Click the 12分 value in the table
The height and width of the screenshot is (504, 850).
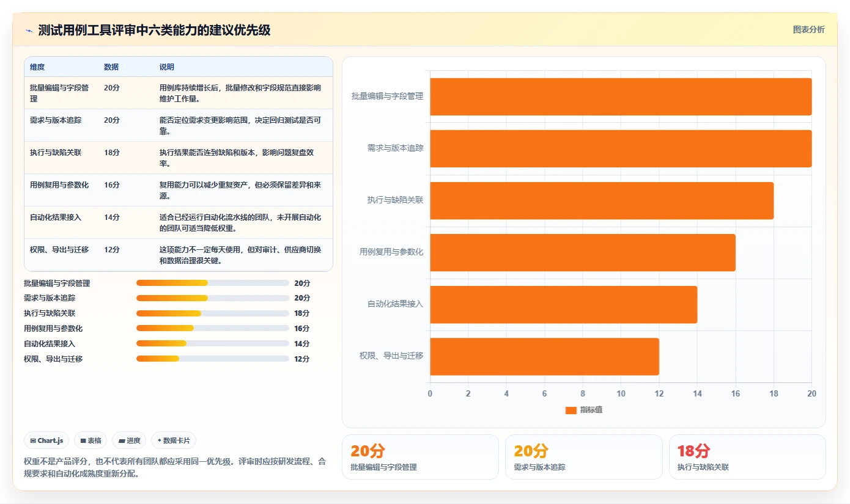[112, 250]
